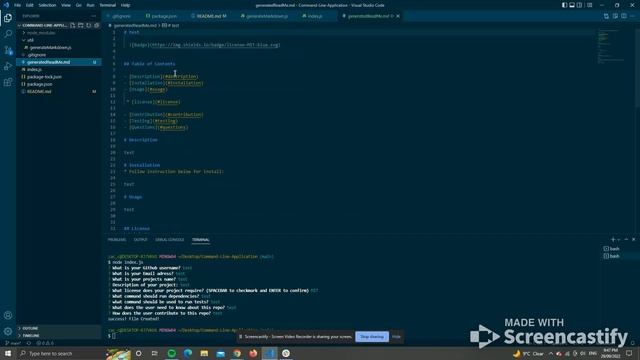Click Hide on the Screencastify sharing bar
The width and height of the screenshot is (640, 360).
396,337
